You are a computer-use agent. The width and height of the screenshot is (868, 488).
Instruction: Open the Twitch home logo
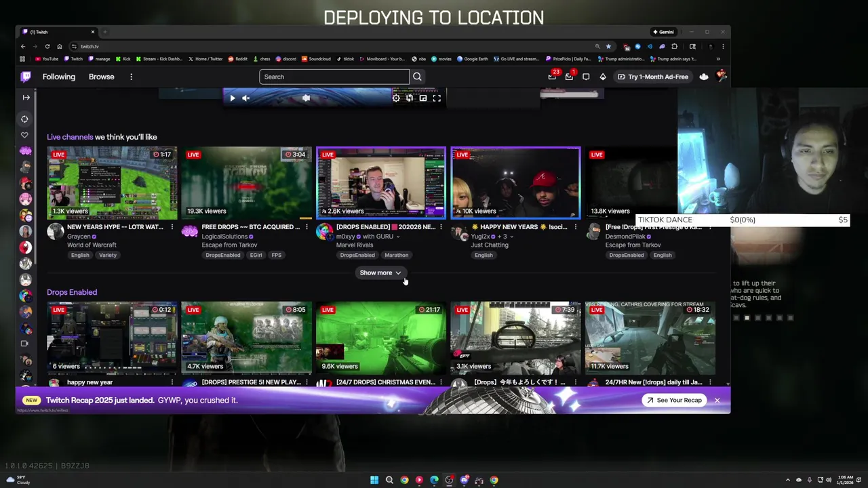26,77
